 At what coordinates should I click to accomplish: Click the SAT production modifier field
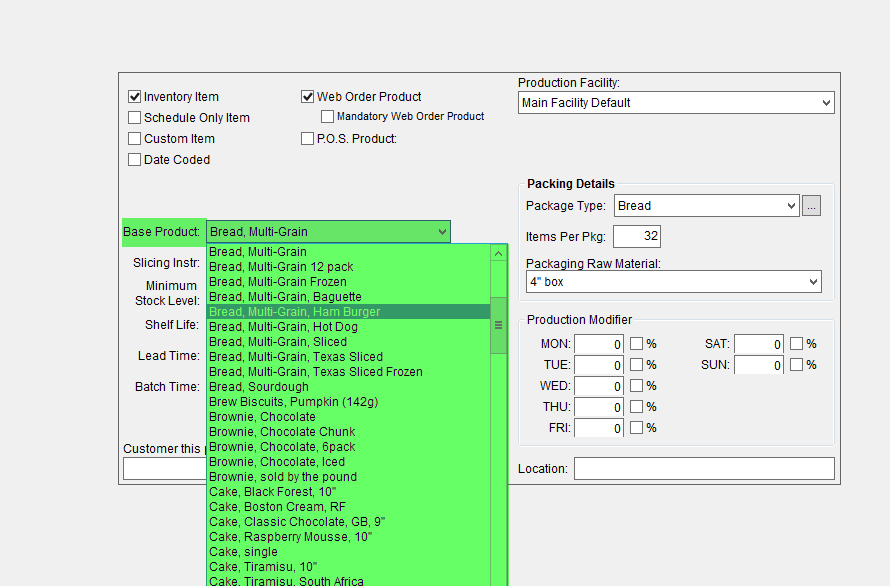tap(759, 344)
